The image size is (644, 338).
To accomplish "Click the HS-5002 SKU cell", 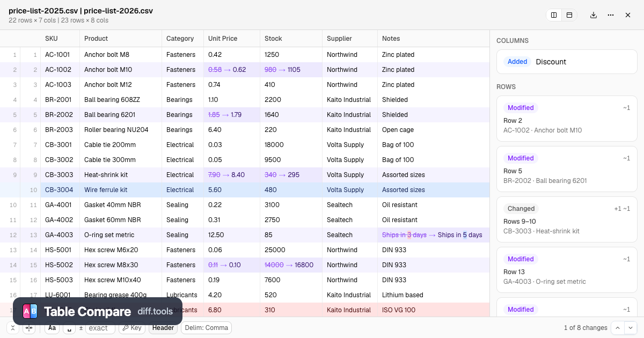I will pyautogui.click(x=60, y=265).
